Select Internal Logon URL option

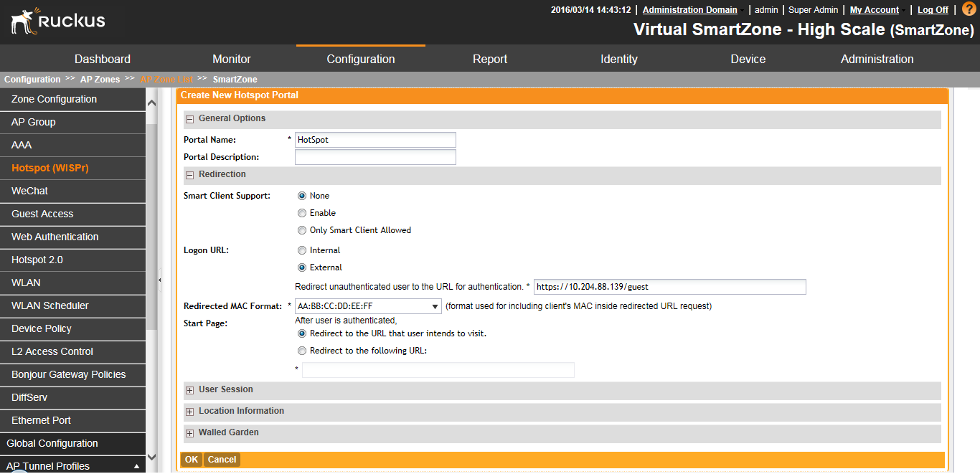302,250
